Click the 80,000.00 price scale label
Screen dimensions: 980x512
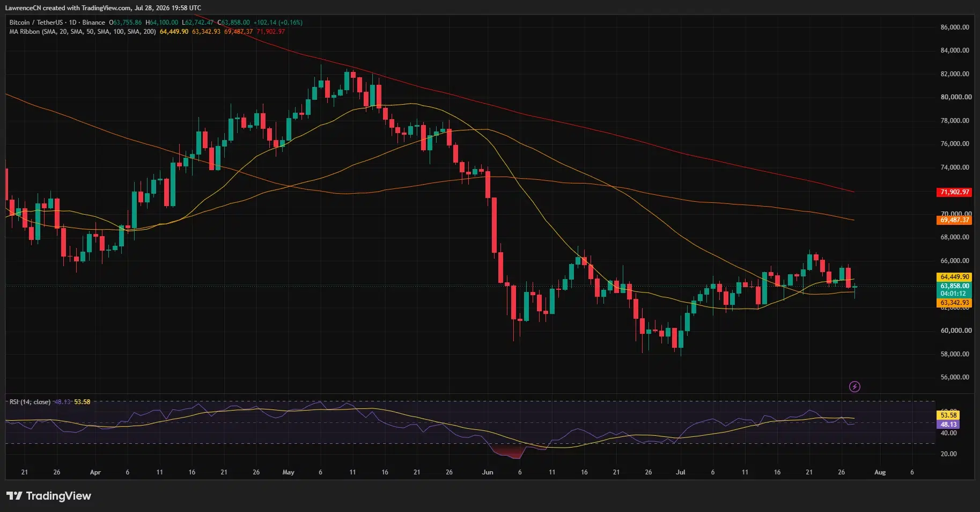(956, 97)
